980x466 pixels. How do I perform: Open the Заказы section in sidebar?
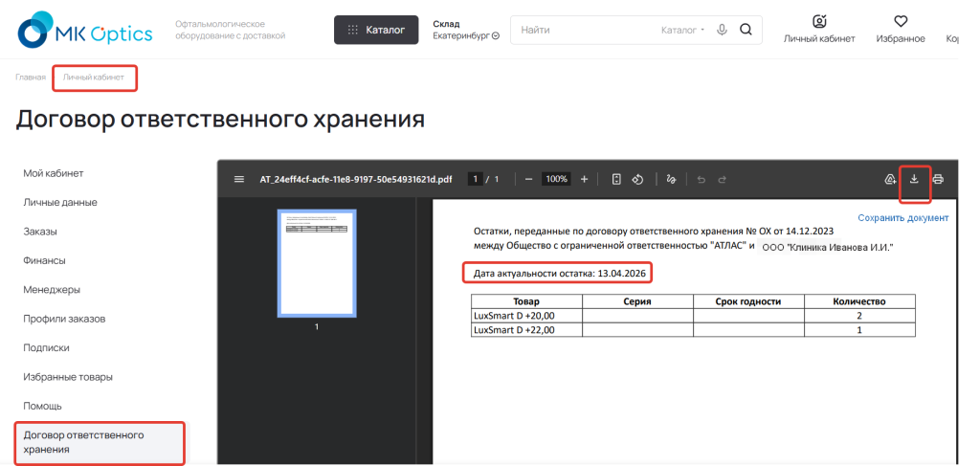pos(40,232)
